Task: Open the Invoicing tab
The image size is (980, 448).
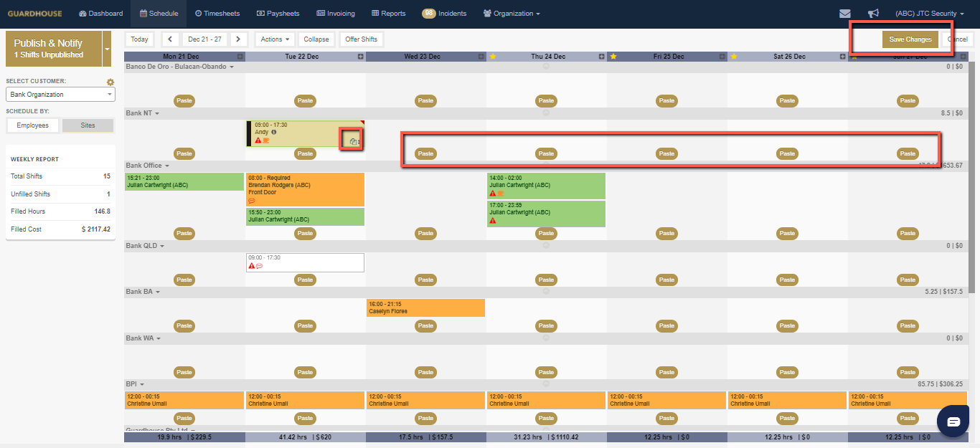Action: (336, 14)
